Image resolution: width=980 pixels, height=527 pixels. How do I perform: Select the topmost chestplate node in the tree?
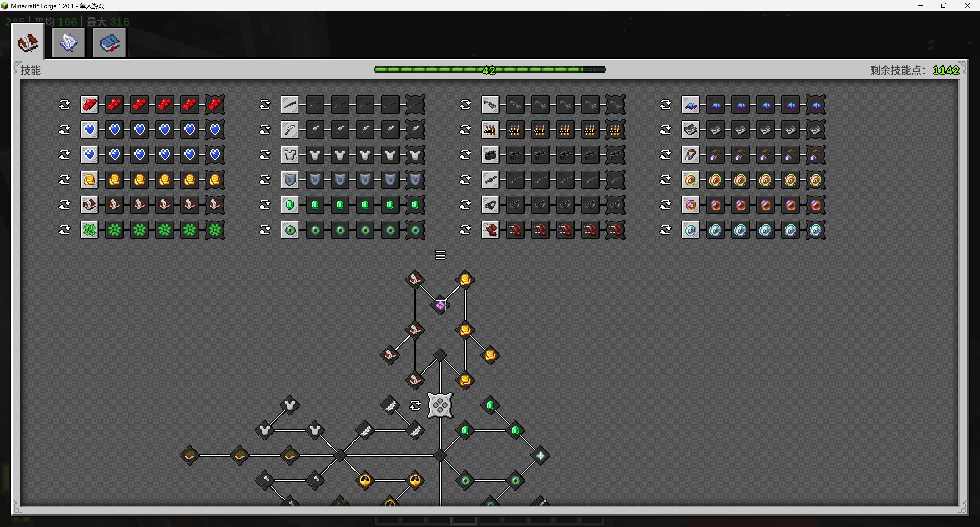(x=290, y=405)
